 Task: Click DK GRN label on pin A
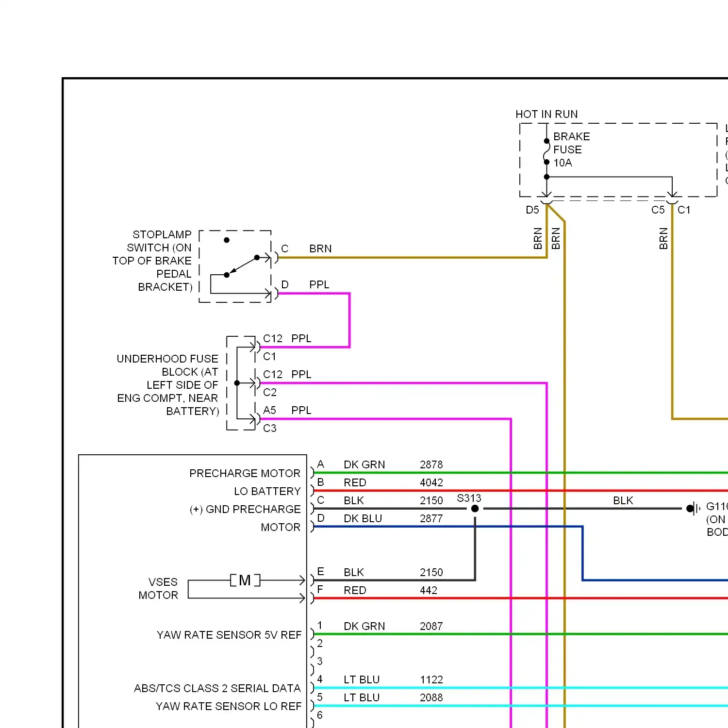coord(364,464)
